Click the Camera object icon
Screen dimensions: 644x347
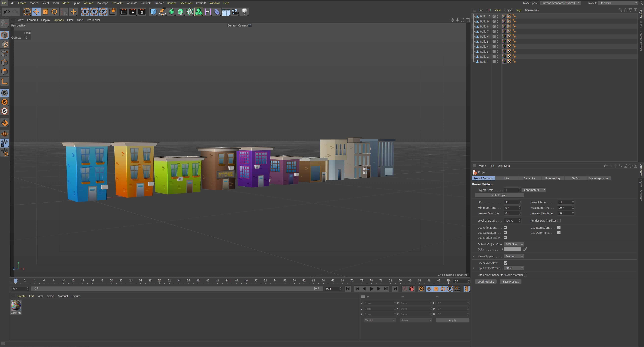(x=235, y=12)
